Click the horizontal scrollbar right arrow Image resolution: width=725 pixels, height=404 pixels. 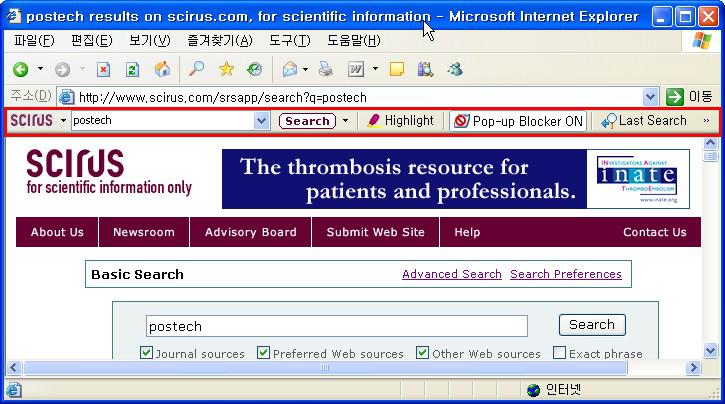pos(693,368)
